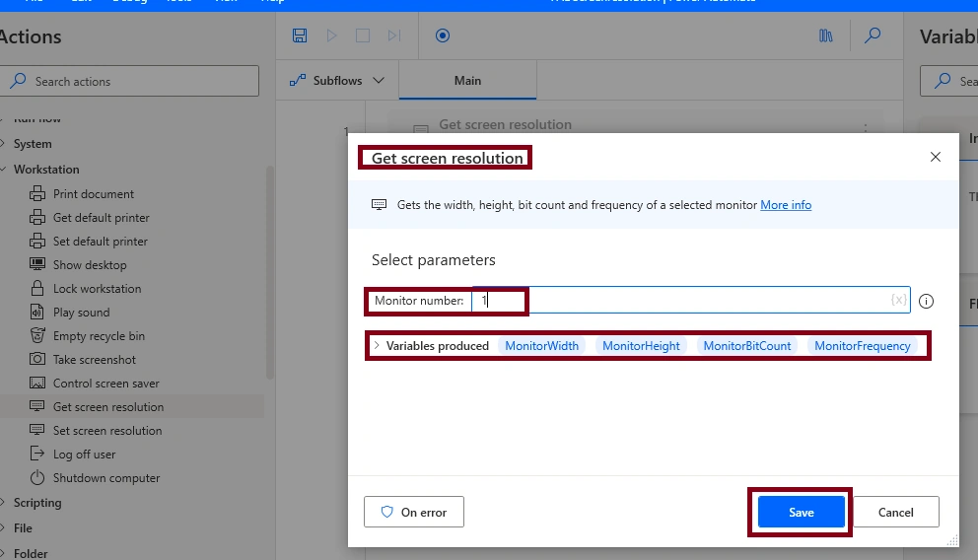Save the flow using the floppy disk icon

pyautogui.click(x=300, y=35)
